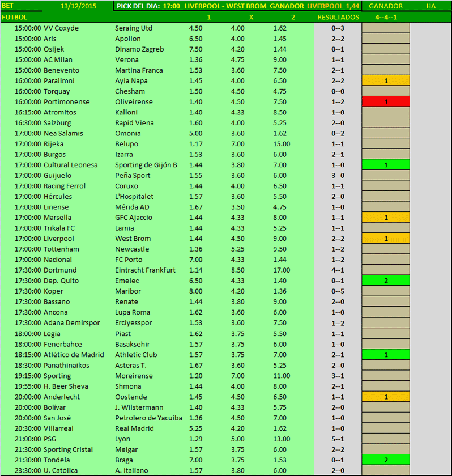This screenshot has width=452, height=476.
Task: Select green pick cell for Atlético de Madrid
Action: (x=386, y=355)
